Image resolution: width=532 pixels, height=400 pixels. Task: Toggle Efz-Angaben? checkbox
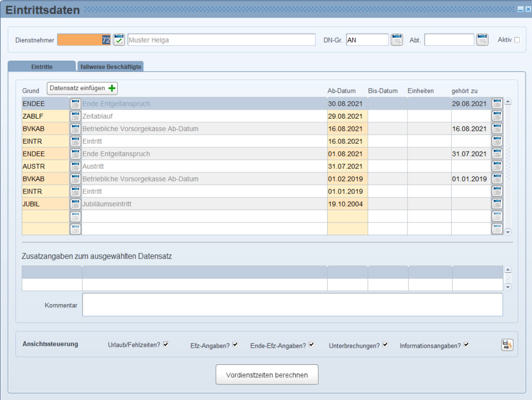tap(235, 344)
